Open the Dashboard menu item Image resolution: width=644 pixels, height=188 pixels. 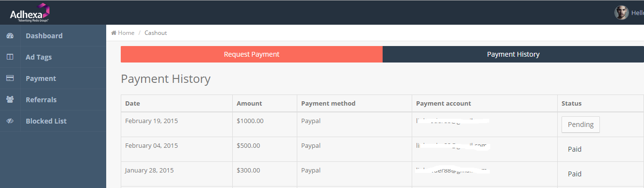[53, 36]
